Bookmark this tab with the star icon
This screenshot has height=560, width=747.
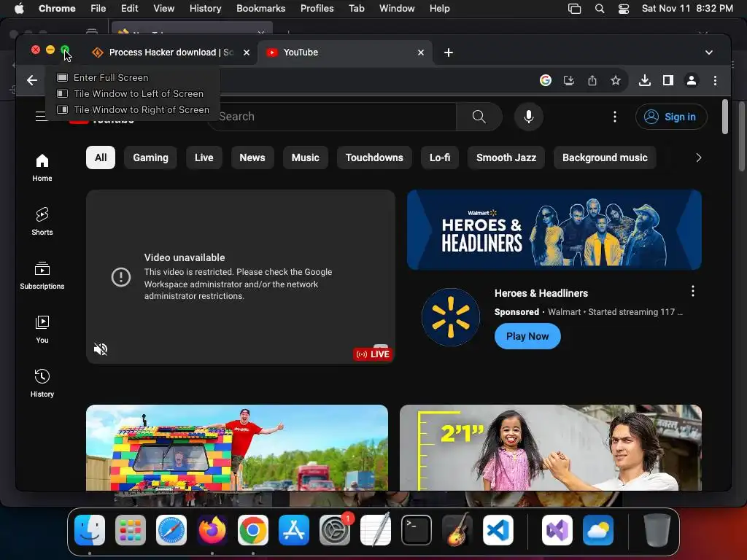tap(616, 80)
